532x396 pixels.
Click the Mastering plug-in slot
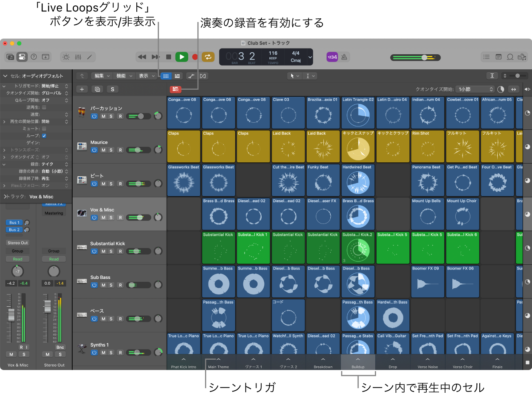point(54,213)
